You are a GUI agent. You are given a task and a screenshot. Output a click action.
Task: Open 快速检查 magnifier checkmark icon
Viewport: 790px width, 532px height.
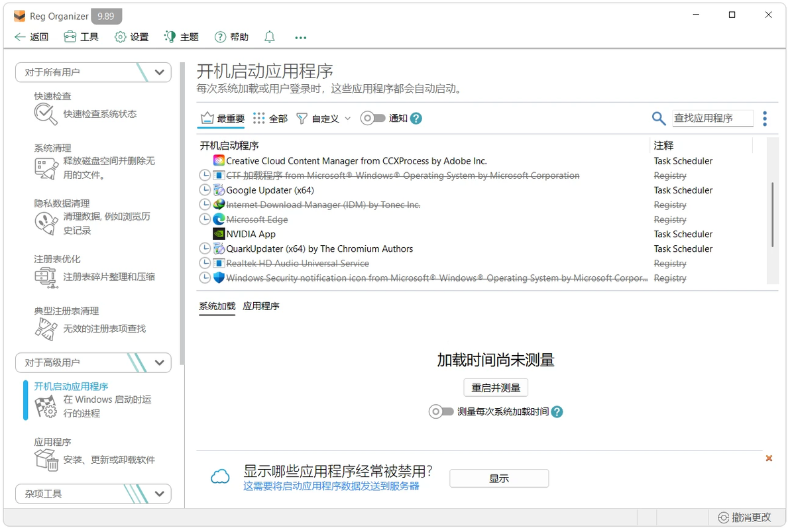46,115
